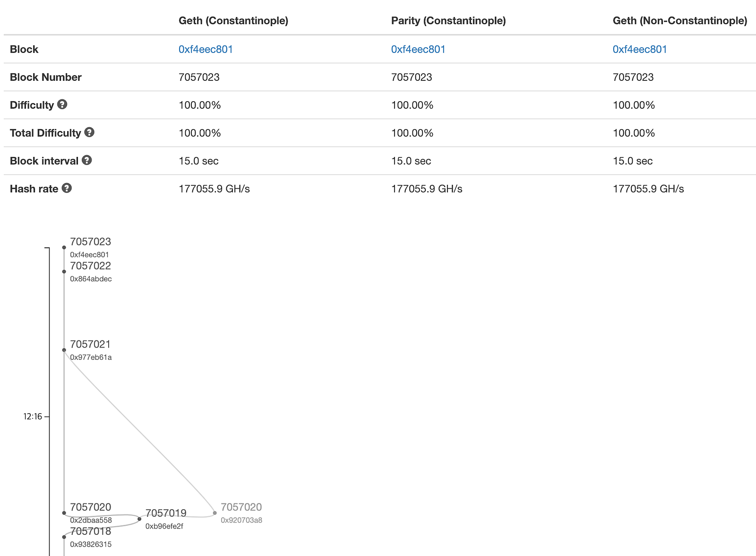Select Difficulty 100.00% under Geth (Non-Constantinople)
This screenshot has width=756, height=556.
coord(634,105)
